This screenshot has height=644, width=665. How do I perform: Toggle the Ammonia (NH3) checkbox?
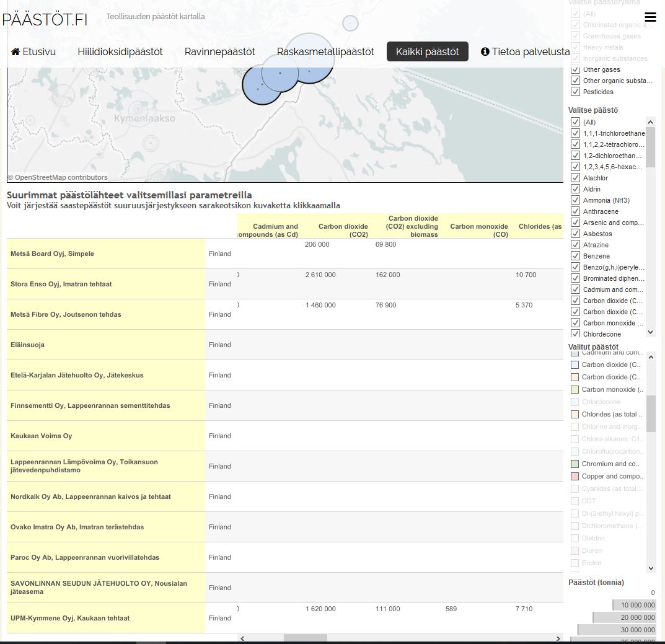(x=575, y=200)
